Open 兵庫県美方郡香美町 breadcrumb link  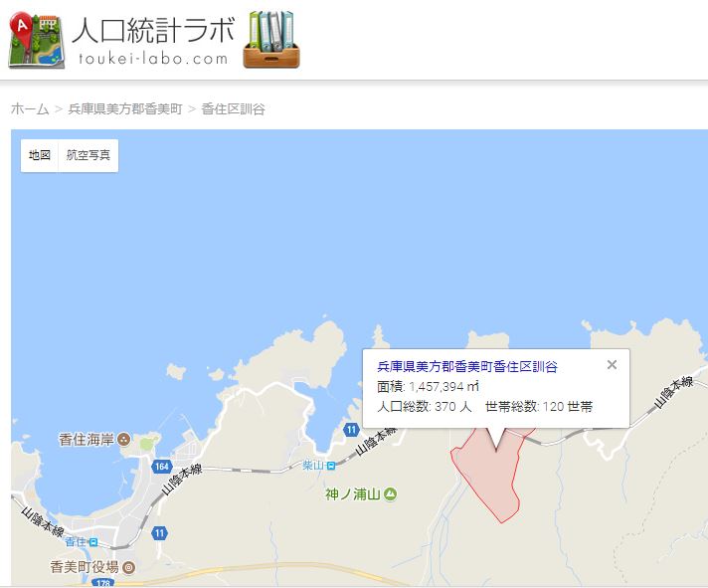[x=125, y=108]
